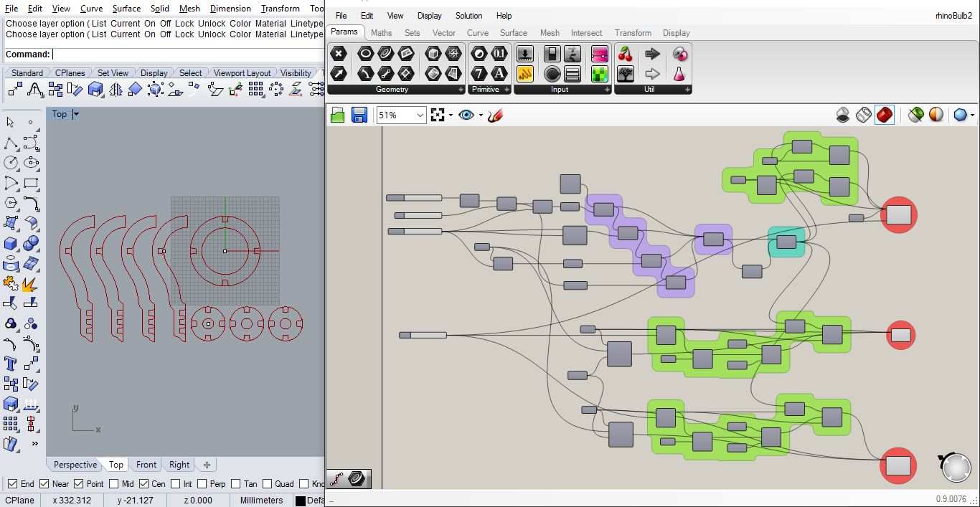
Task: Click the CPlane status bar button
Action: [x=21, y=501]
